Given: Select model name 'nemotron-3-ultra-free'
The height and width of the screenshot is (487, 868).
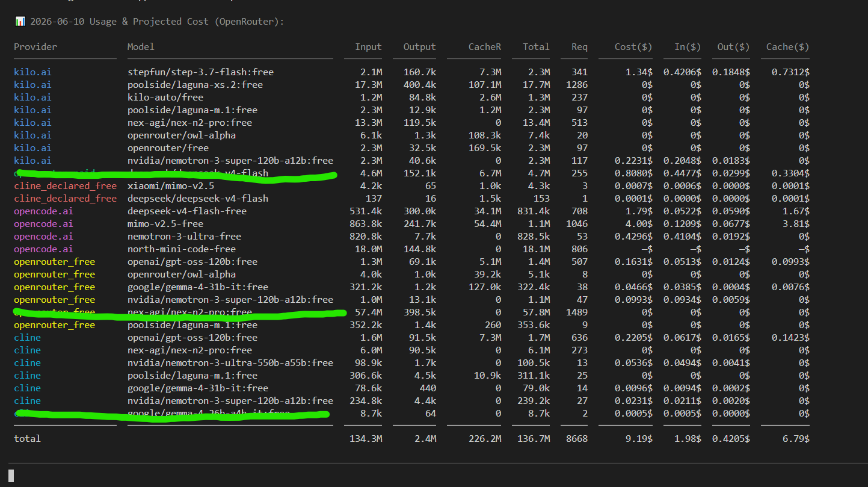Looking at the screenshot, I should (x=184, y=237).
